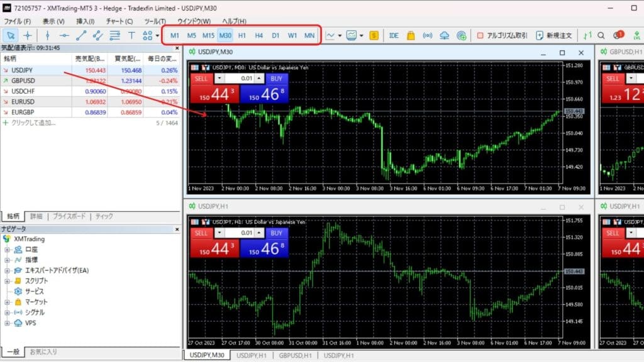Choose the equidistant channel tool
Viewport: 644px width, 362px height.
point(97,36)
